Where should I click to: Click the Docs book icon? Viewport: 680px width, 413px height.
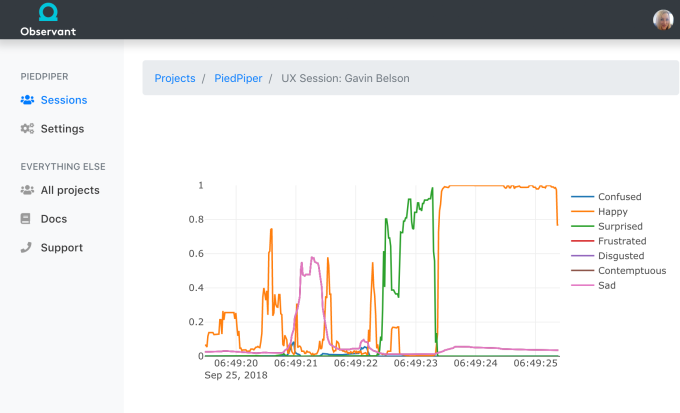[26, 219]
